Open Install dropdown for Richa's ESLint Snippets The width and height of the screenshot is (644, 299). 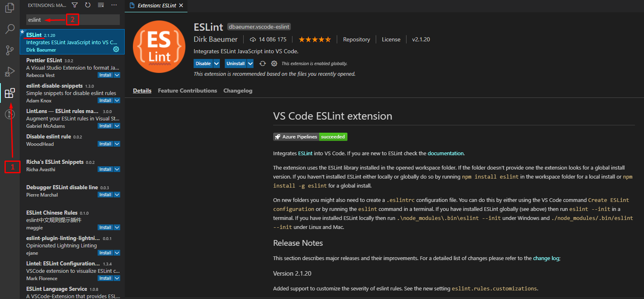117,169
